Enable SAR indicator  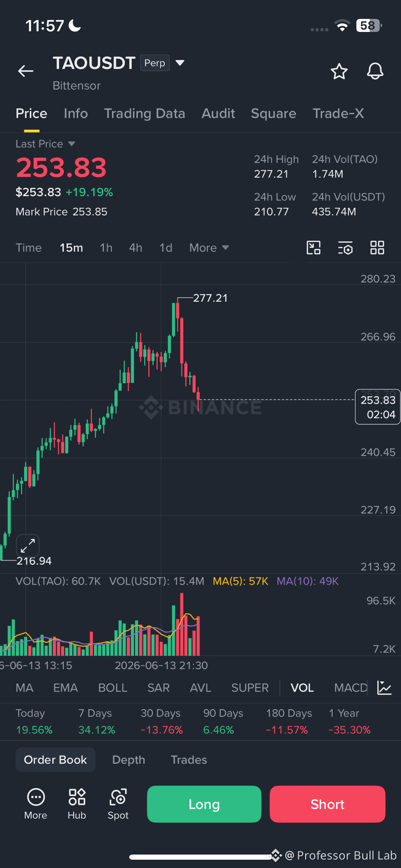[x=158, y=688]
